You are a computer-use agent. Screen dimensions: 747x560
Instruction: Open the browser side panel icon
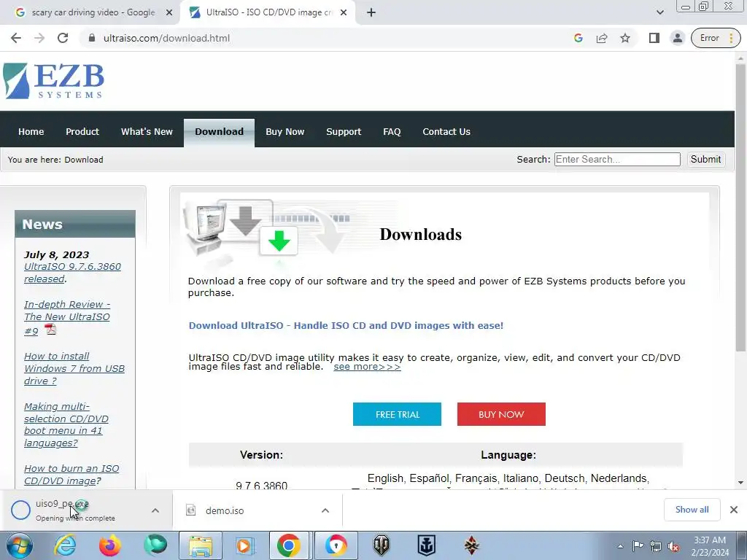click(x=654, y=38)
